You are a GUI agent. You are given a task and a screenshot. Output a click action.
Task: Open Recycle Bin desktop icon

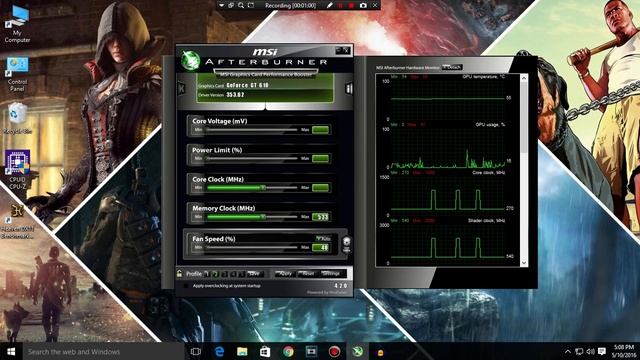(17, 118)
